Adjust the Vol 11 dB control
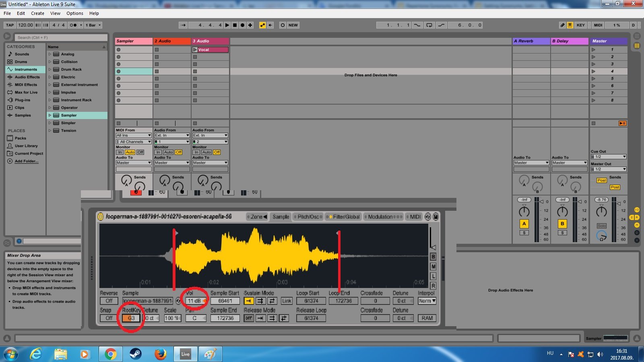 point(197,301)
